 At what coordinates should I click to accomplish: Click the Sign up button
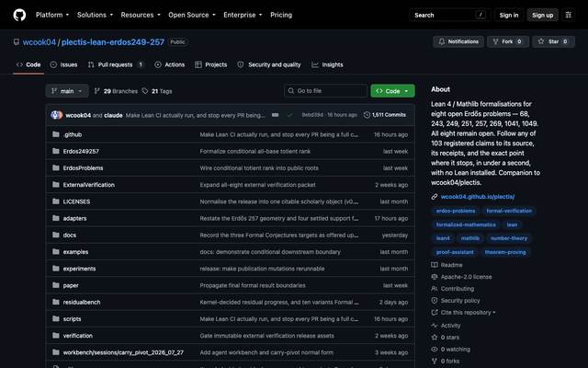coord(542,15)
